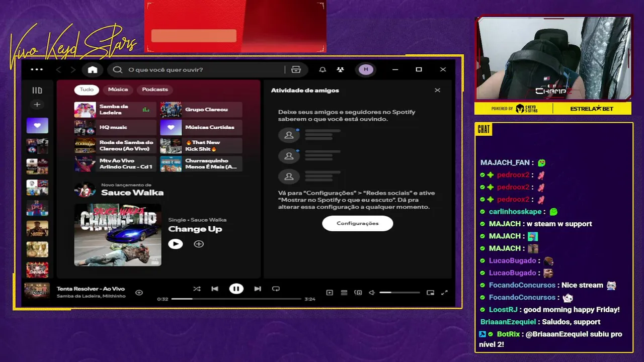Open the 'That New Kick Shit' card
The image size is (644, 362).
click(x=201, y=146)
